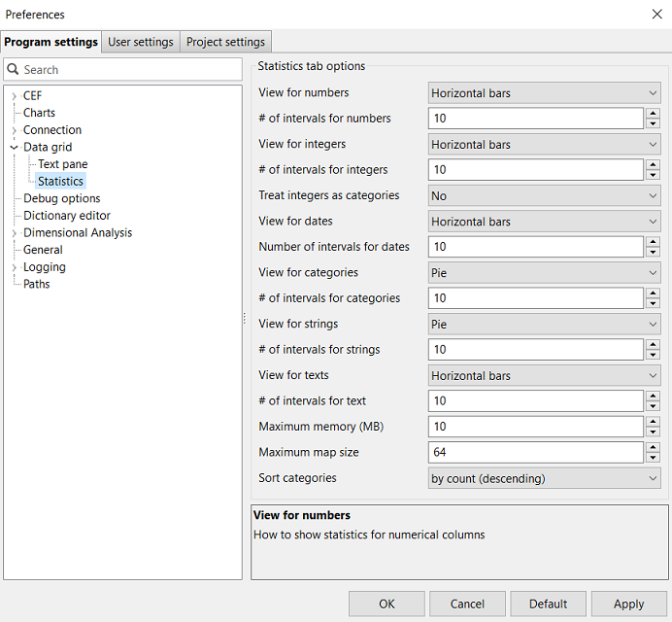Increase # of intervals for strings
This screenshot has height=622, width=672.
[653, 344]
